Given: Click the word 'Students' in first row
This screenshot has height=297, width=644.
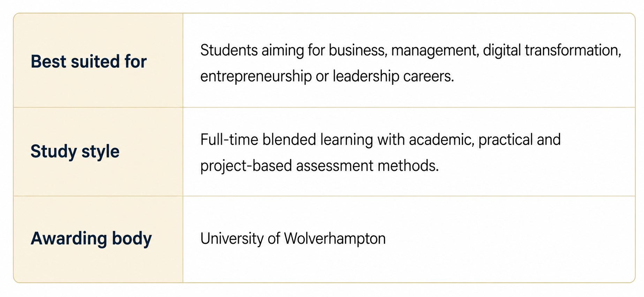Looking at the screenshot, I should (x=229, y=51).
